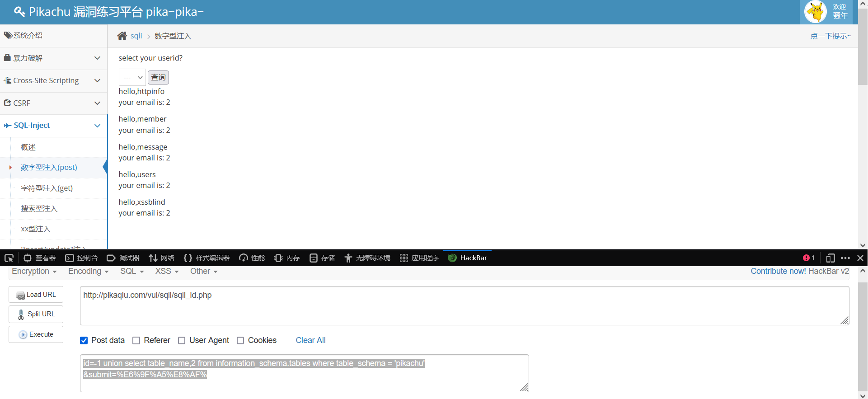
Task: Enable the User Agent checkbox
Action: 182,341
